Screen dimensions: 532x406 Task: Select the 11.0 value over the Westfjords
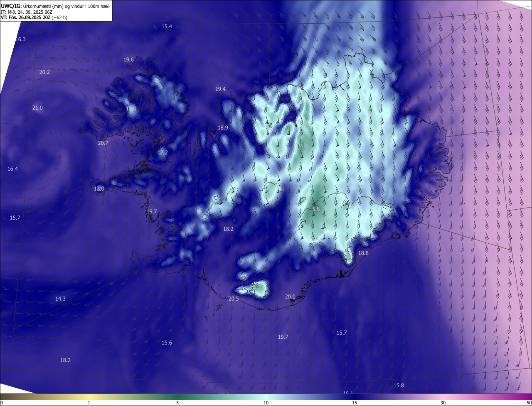[131, 109]
